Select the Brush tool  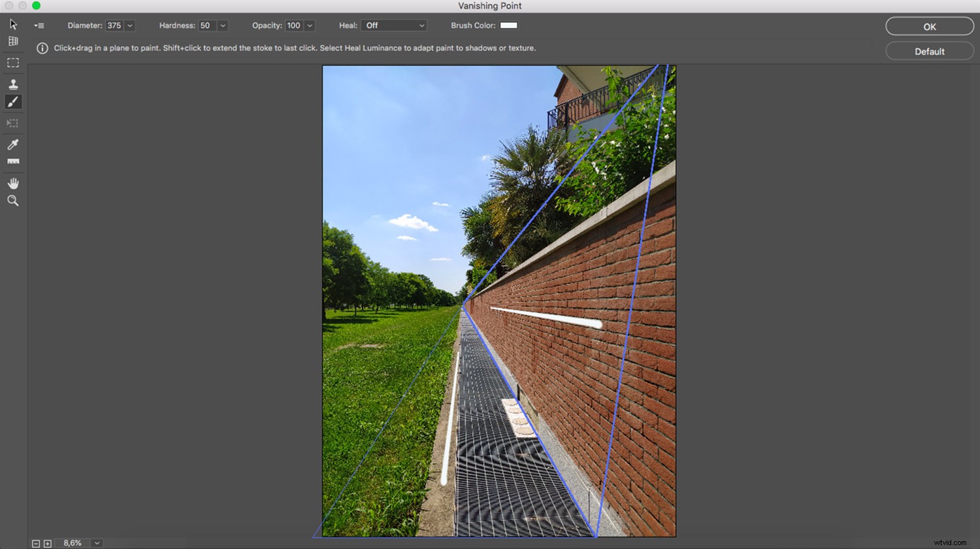click(13, 102)
